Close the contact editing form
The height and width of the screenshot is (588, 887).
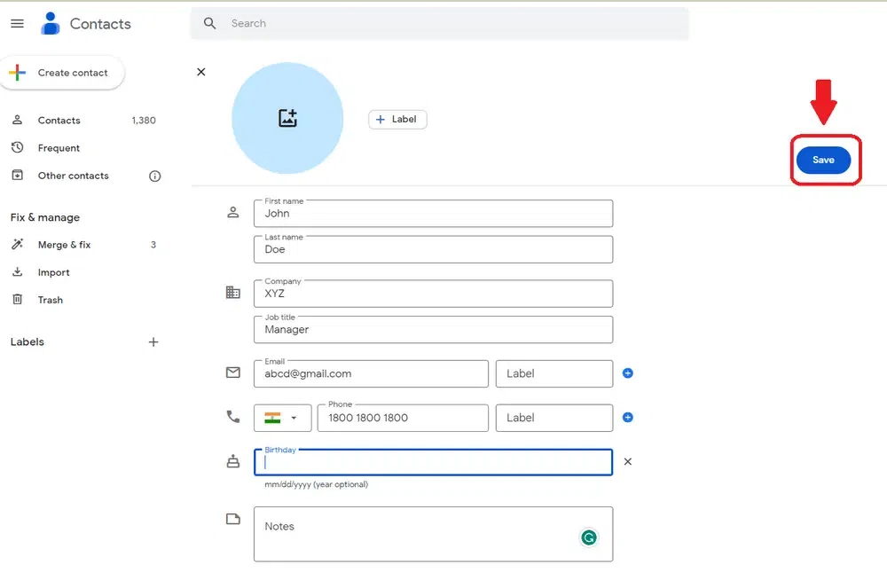(x=200, y=72)
